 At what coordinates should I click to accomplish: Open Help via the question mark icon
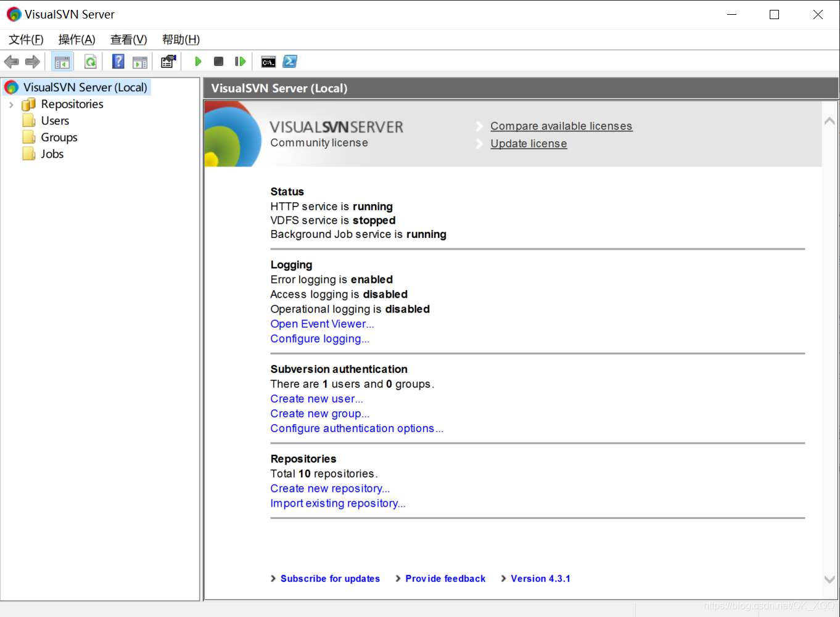click(118, 62)
